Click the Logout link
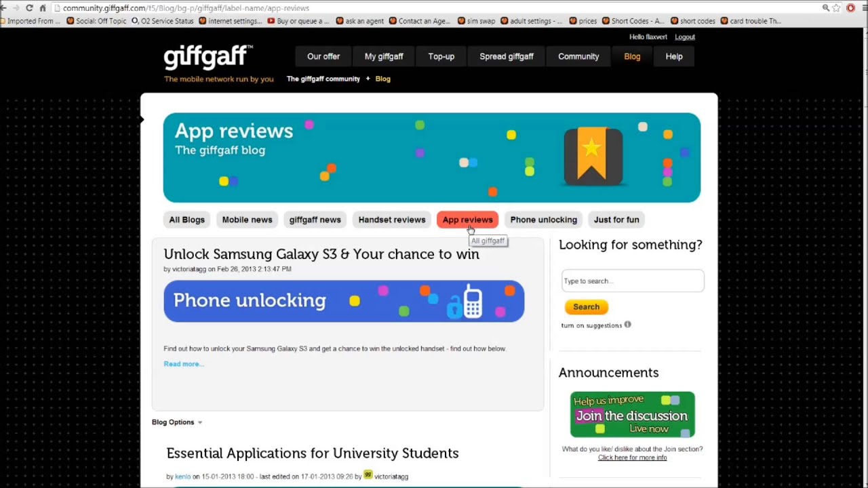This screenshot has width=868, height=488. [685, 37]
